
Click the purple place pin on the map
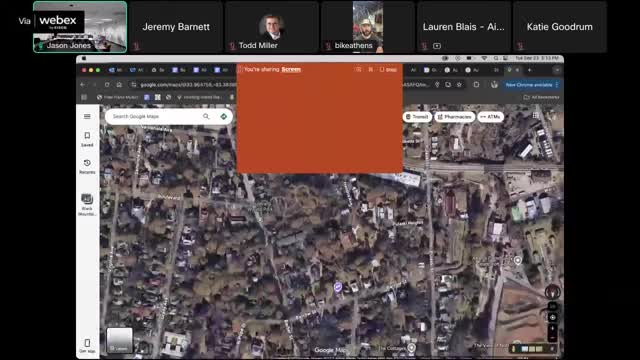pyautogui.click(x=338, y=287)
